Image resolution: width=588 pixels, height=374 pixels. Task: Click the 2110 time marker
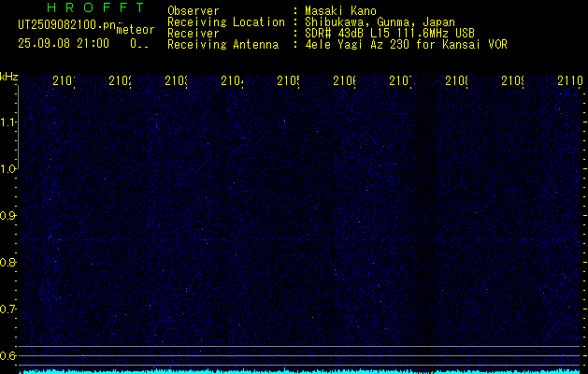tap(570, 81)
